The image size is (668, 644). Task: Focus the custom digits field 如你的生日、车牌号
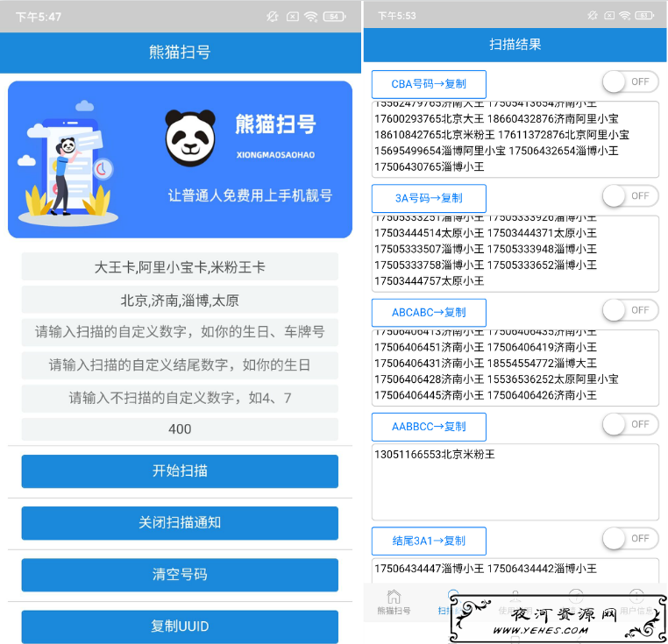(180, 332)
